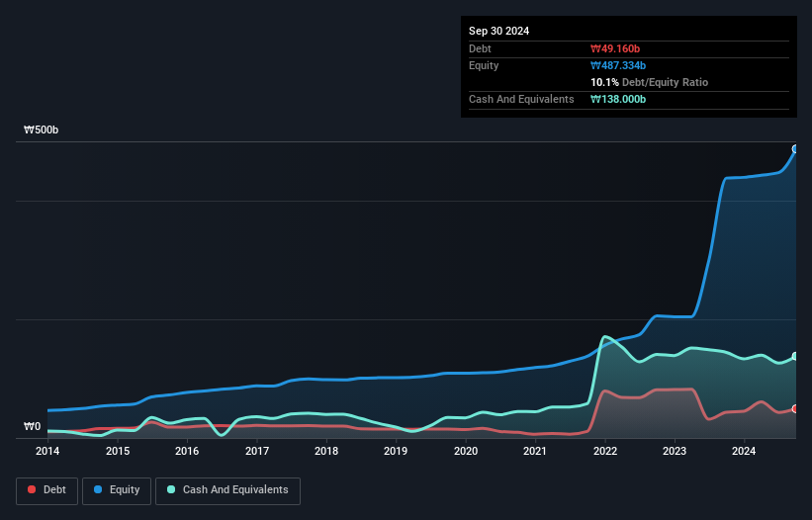The image size is (812, 520).
Task: Click the 2022 x-axis label
Action: (605, 451)
